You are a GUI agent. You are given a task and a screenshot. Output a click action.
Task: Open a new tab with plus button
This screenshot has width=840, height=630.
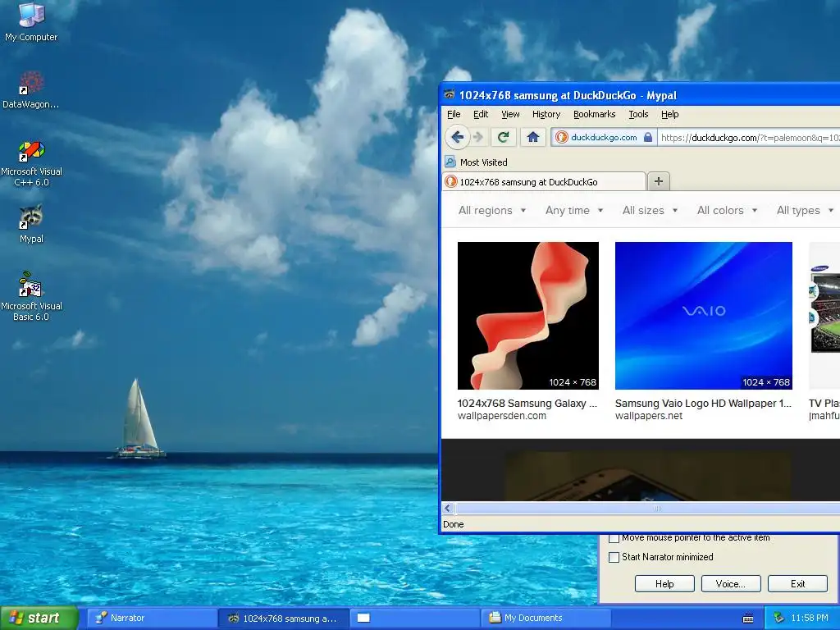(659, 181)
